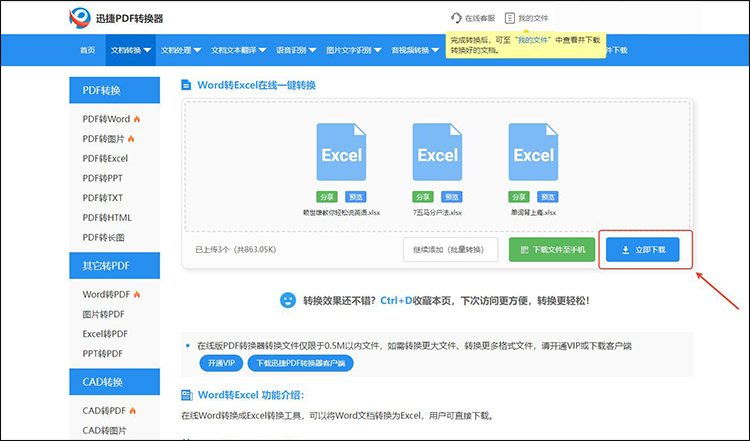
Task: Click 预览 under the first Excel file
Action: (x=355, y=197)
